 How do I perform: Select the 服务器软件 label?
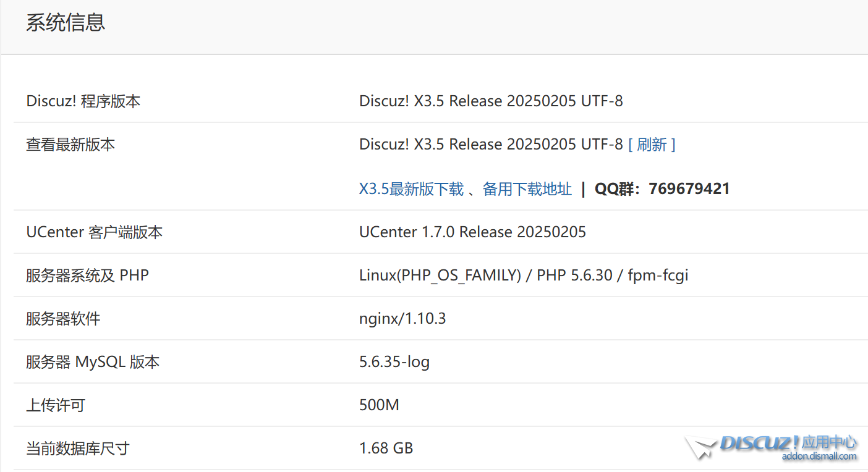(63, 319)
